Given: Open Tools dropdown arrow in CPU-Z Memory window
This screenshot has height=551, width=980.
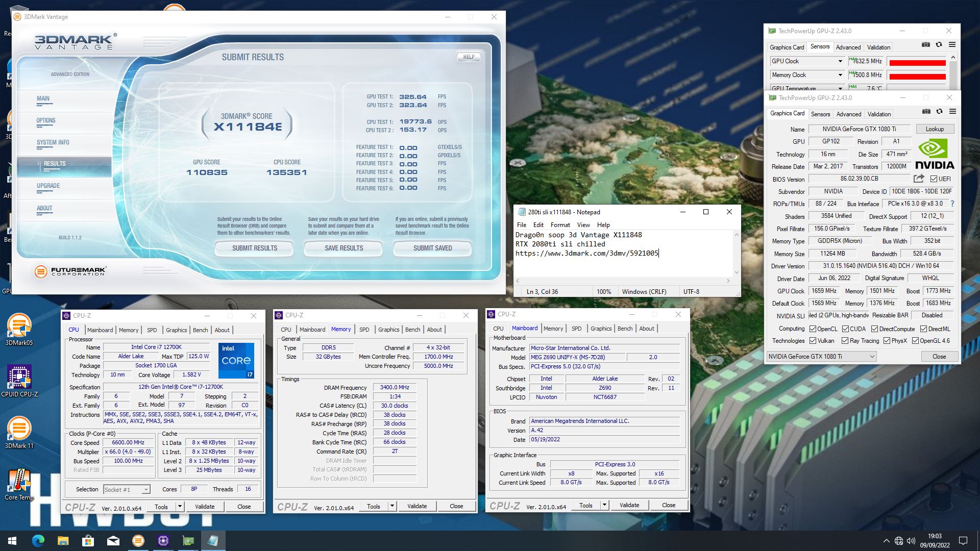Looking at the screenshot, I should click(x=392, y=507).
